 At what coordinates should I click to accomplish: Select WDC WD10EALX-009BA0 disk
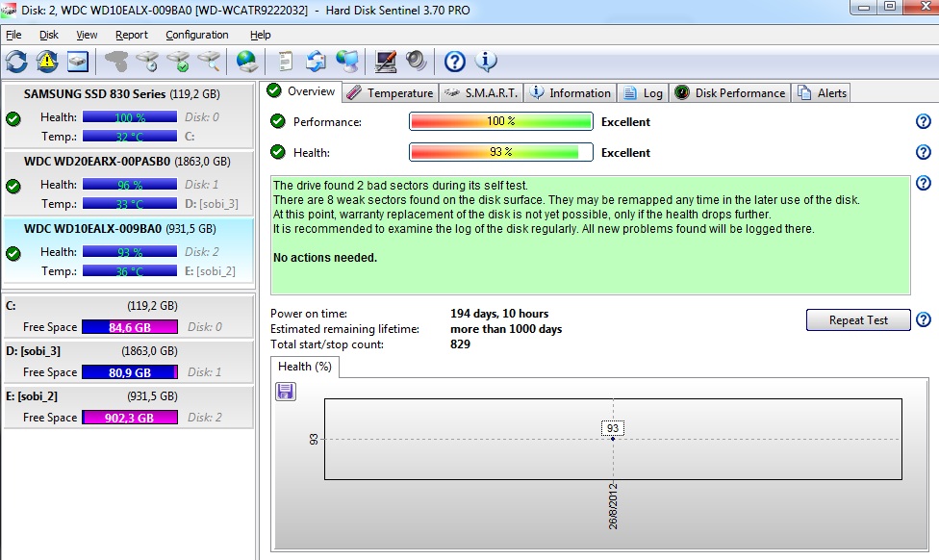128,250
